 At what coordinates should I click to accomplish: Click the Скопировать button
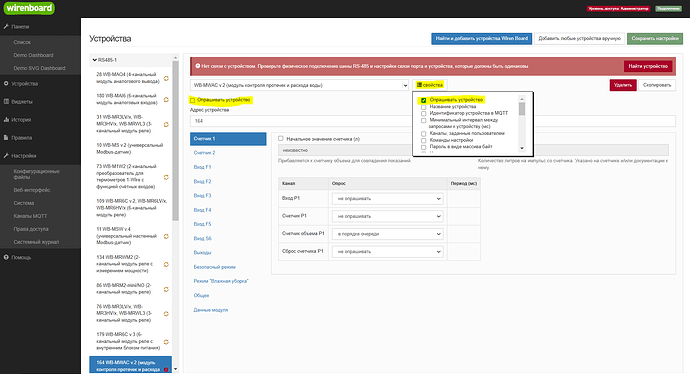[657, 85]
